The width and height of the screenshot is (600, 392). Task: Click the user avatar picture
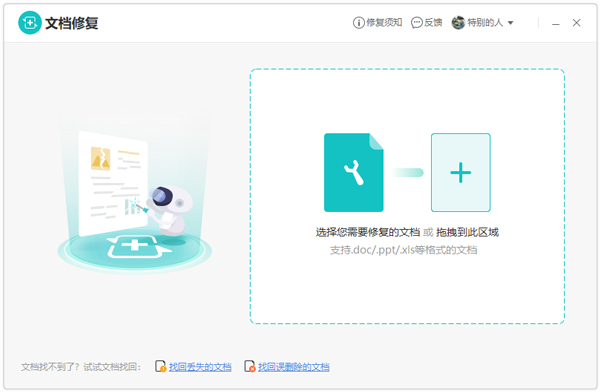click(458, 23)
